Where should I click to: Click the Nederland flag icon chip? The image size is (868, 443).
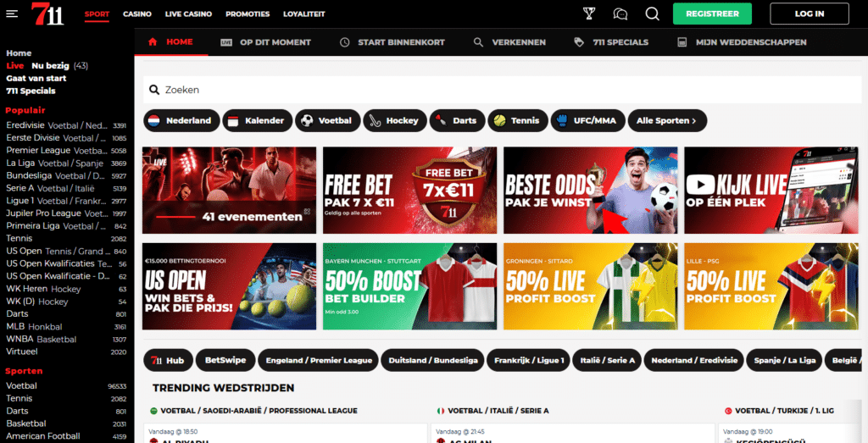point(181,120)
